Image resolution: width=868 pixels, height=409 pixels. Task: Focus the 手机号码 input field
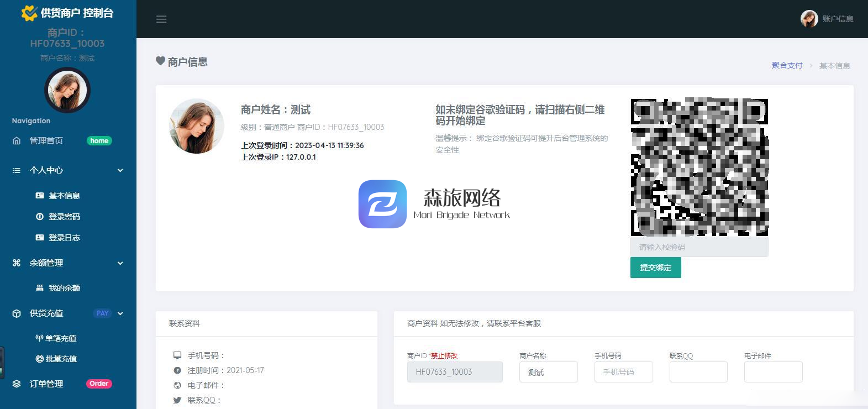point(624,372)
